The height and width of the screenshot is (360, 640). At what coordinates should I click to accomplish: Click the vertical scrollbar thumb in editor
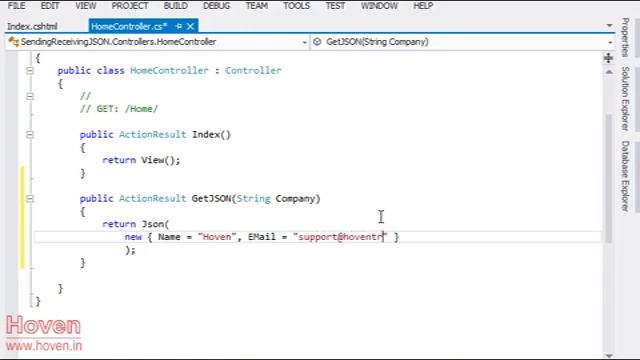point(609,179)
